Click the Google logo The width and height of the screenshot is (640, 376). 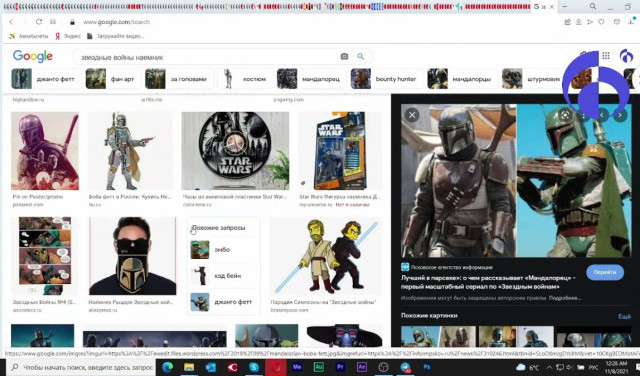[x=33, y=56]
